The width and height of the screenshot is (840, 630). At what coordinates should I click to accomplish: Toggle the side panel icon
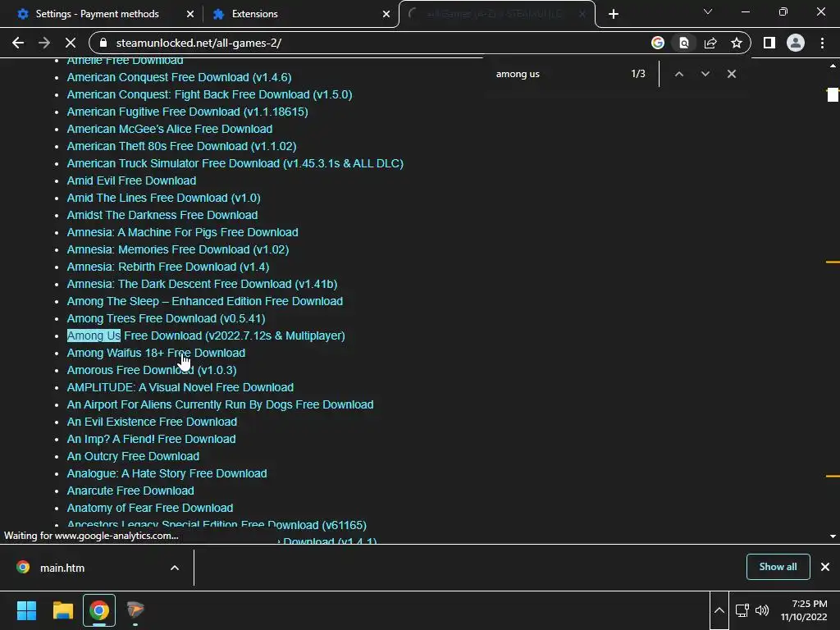click(x=769, y=43)
